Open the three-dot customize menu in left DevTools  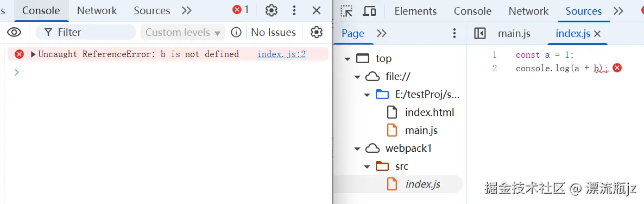pyautogui.click(x=294, y=11)
